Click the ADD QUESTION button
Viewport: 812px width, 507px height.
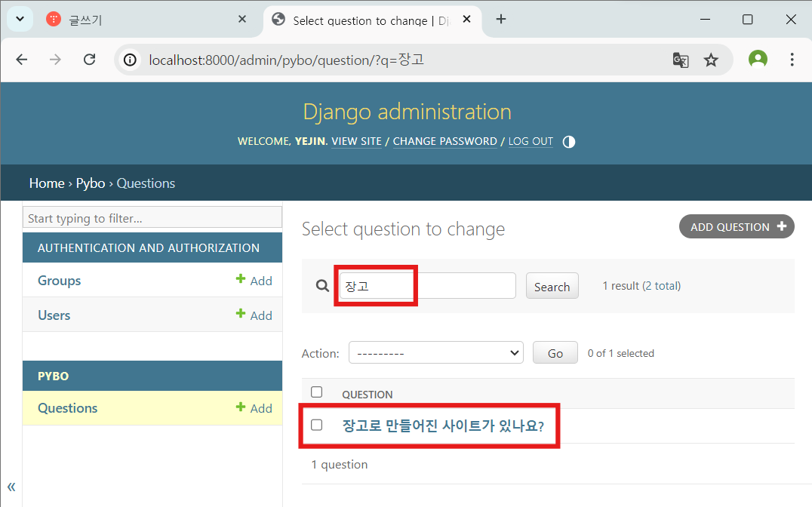point(737,227)
